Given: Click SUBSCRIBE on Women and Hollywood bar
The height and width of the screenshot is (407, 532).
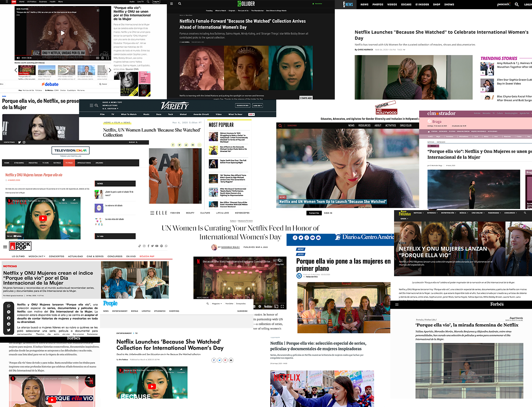Looking at the screenshot, I should [x=292, y=125].
